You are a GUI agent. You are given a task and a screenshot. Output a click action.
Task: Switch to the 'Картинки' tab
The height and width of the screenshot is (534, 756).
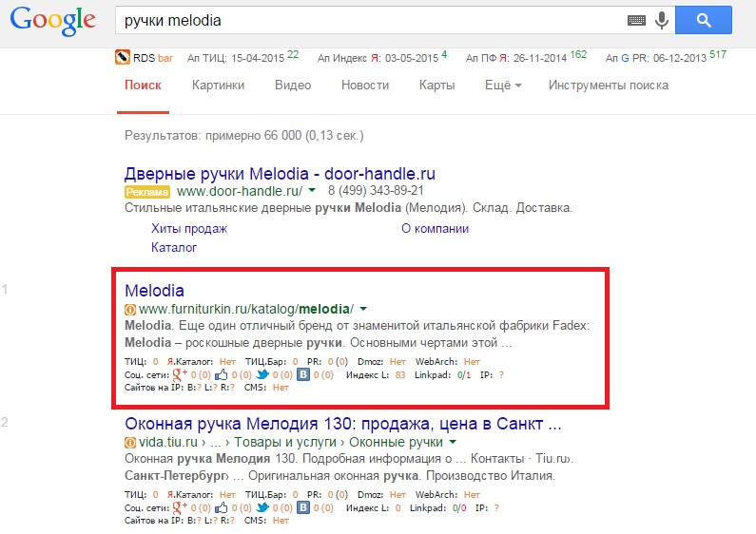(x=218, y=86)
